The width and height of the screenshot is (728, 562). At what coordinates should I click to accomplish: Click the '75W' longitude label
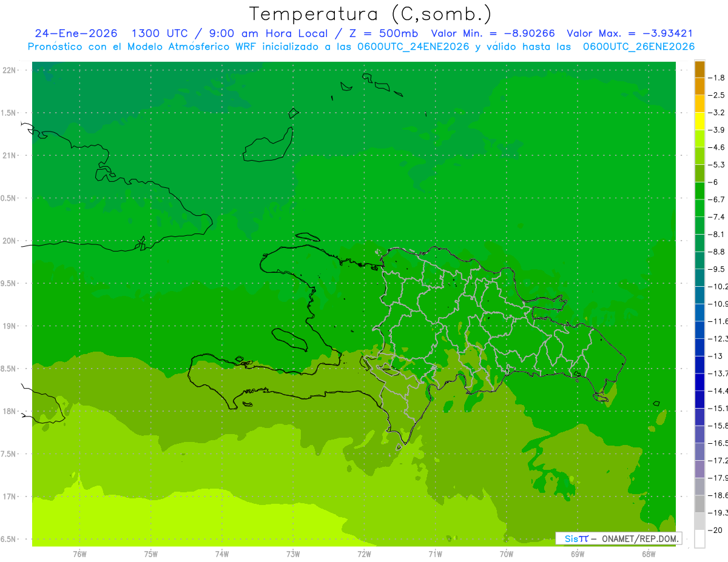coord(151,554)
